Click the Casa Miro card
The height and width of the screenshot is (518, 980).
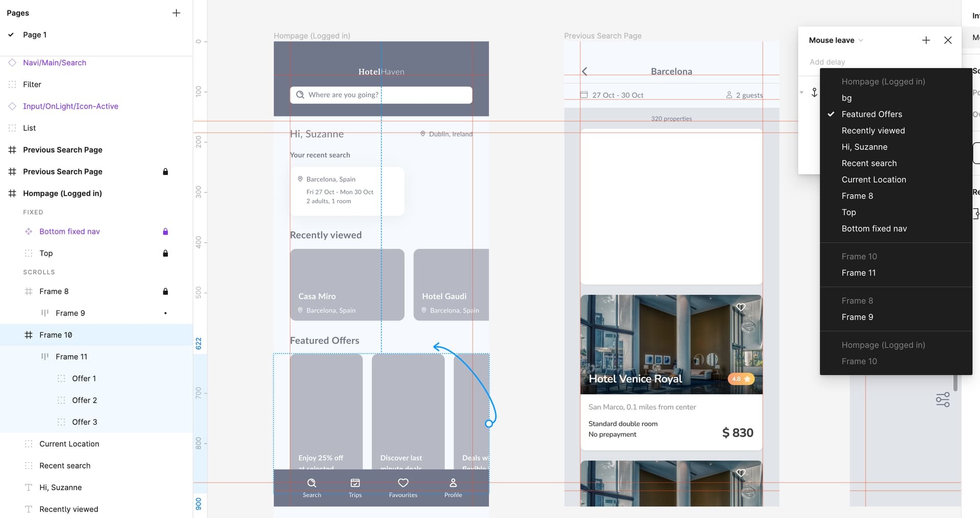347,285
